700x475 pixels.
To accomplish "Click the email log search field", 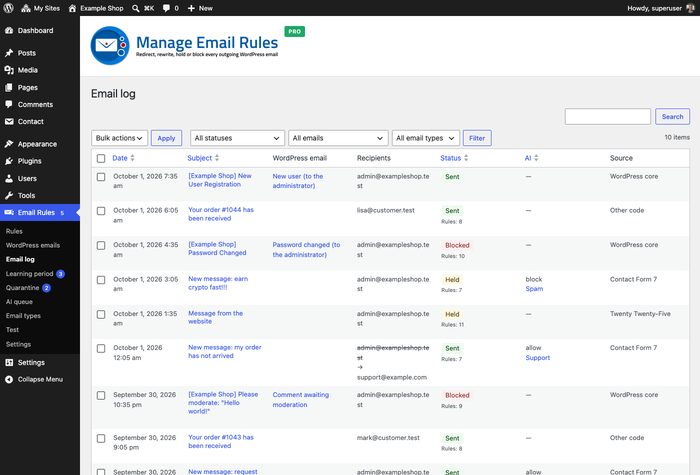I will click(x=607, y=117).
